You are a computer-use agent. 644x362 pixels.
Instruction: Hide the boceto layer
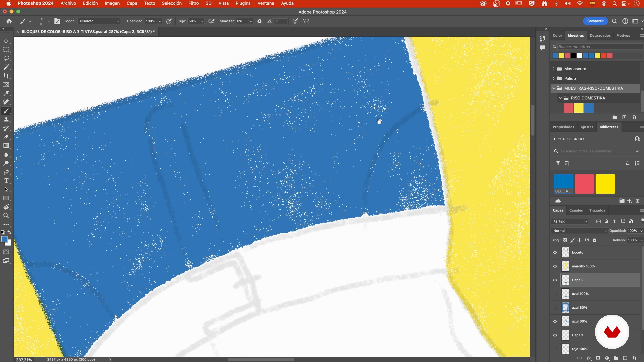[x=555, y=253]
